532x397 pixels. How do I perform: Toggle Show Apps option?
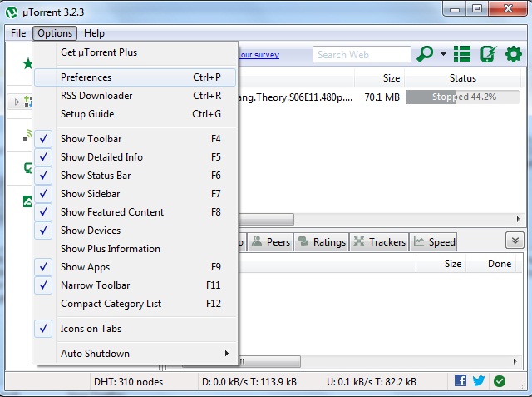(x=135, y=267)
